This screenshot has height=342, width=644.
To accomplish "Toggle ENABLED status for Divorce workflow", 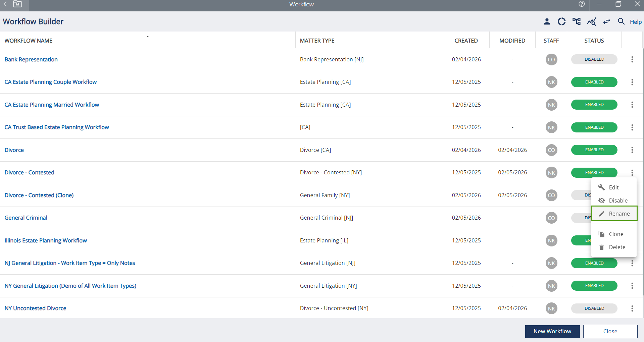I will (594, 150).
